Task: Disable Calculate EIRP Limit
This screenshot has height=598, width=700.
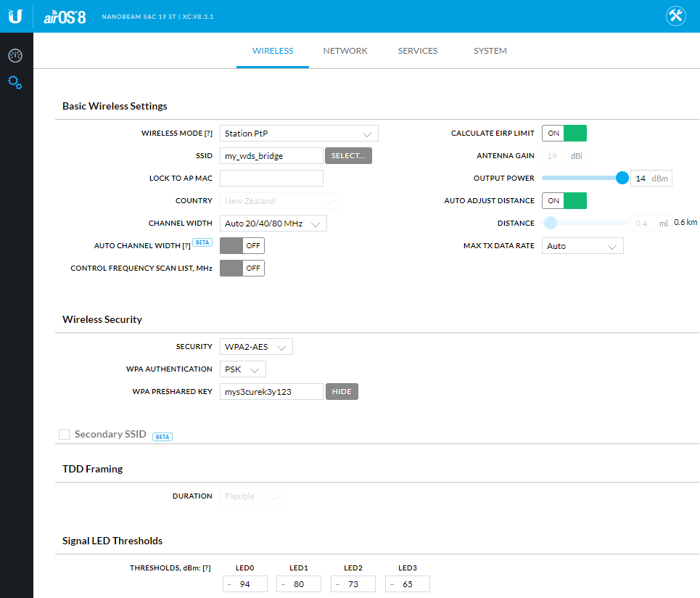Action: click(x=564, y=133)
